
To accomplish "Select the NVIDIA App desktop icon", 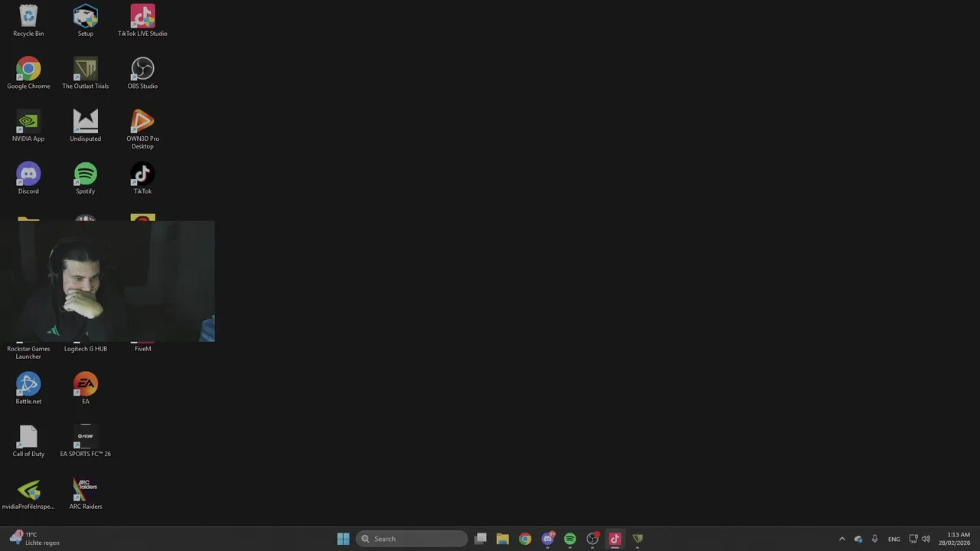I will click(x=28, y=126).
